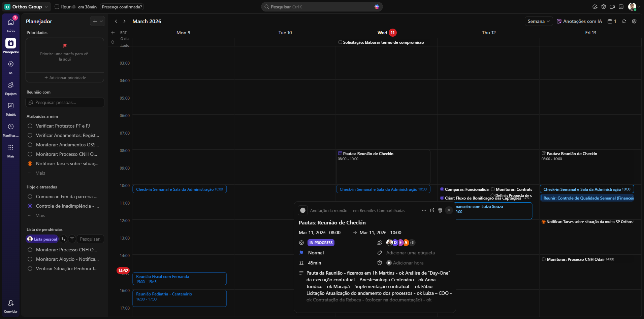Open the IA section in the sidebar
Screen dimensions: 644x319
(11, 64)
